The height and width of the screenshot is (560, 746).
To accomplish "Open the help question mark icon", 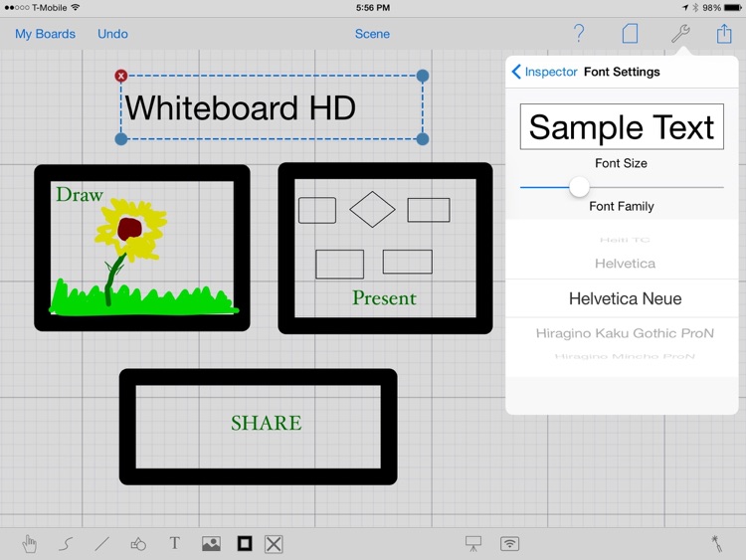I will click(579, 33).
